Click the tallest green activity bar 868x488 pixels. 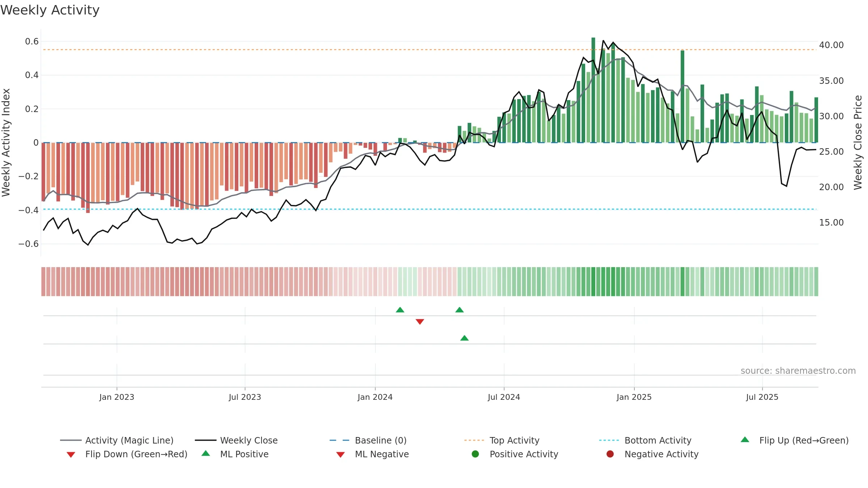[593, 90]
